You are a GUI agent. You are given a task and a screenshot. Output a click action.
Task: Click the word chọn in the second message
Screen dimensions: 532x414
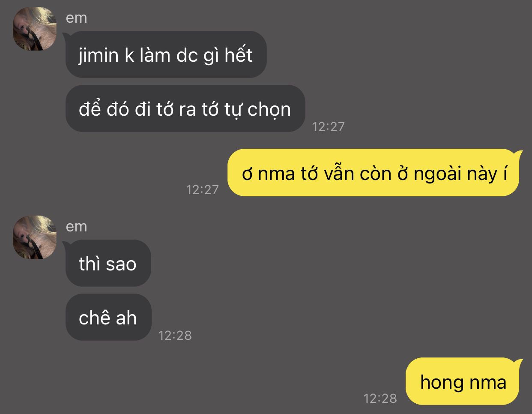(x=269, y=110)
